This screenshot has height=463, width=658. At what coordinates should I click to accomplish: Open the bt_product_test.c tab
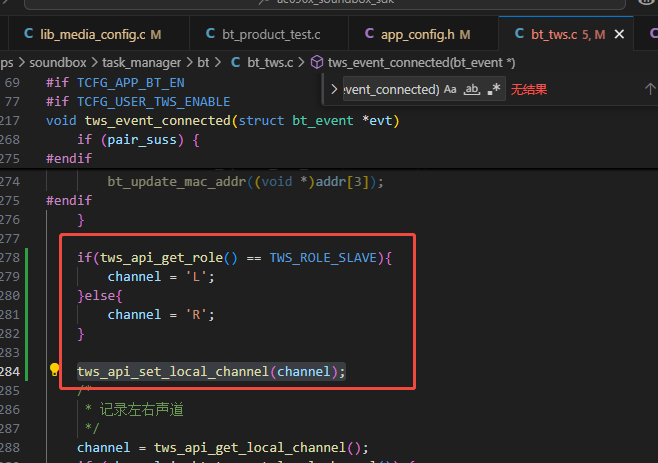[x=264, y=34]
